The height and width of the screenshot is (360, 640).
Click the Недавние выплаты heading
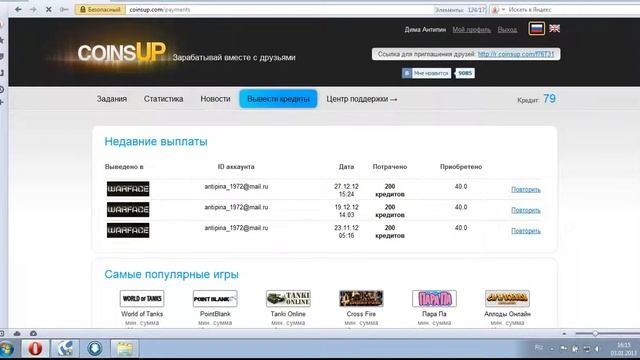[x=156, y=142]
